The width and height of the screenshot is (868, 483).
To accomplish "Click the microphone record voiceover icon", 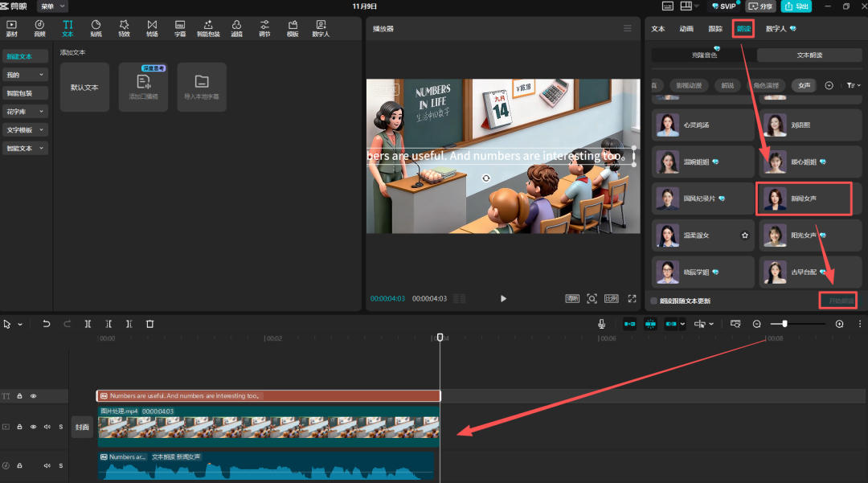I will (601, 324).
